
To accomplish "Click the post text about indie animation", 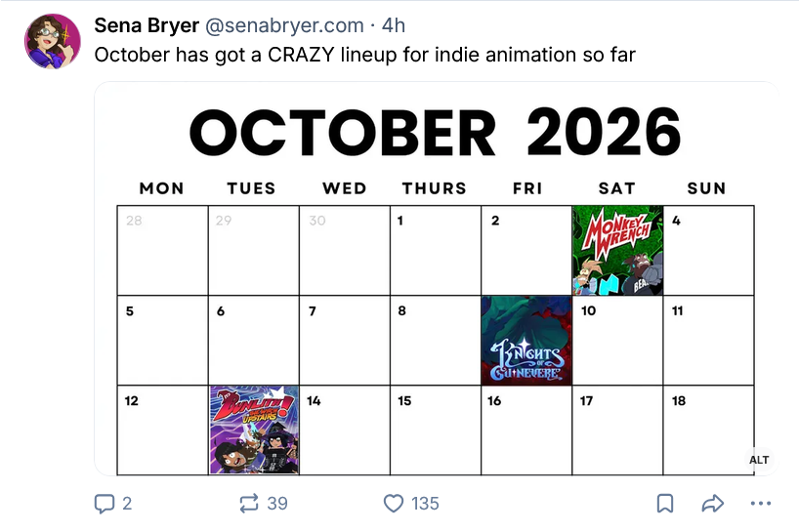I will [365, 55].
